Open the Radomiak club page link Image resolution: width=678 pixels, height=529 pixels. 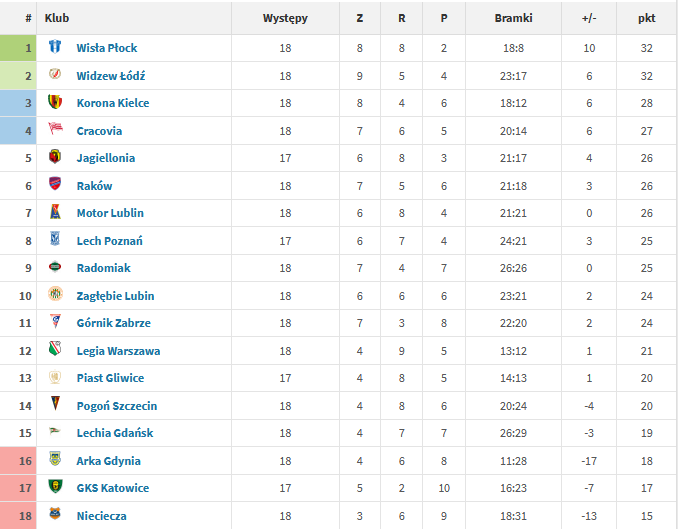point(103,268)
